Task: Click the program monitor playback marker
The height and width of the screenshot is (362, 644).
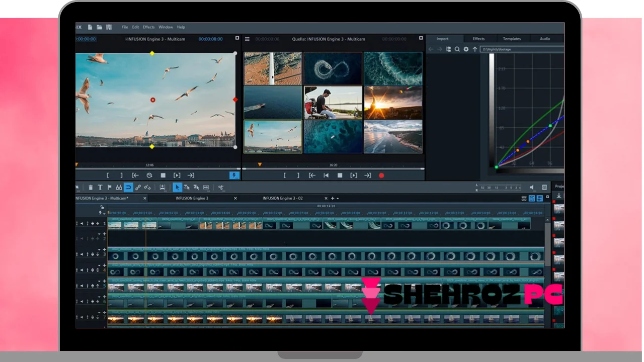Action: click(76, 164)
